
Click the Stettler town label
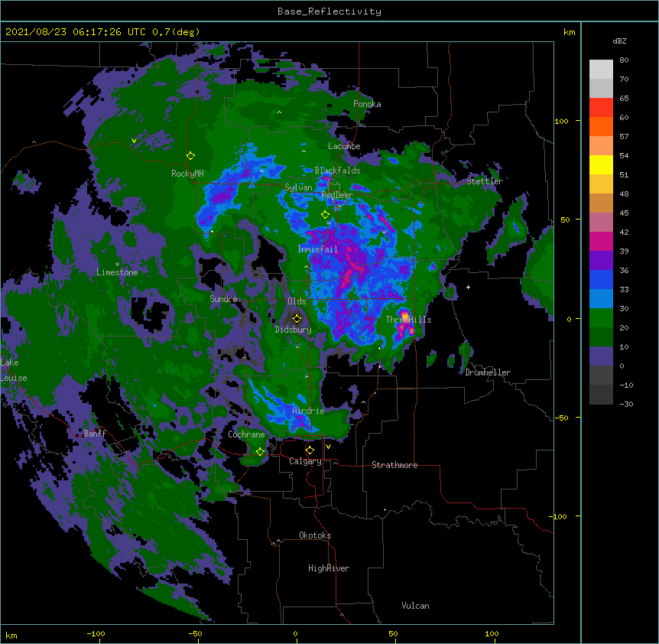click(x=485, y=181)
